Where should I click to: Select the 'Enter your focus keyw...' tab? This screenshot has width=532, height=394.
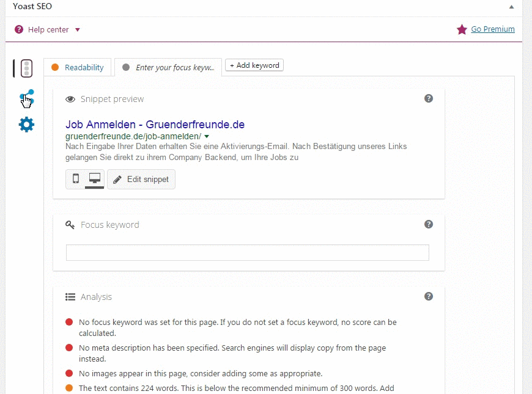(168, 67)
